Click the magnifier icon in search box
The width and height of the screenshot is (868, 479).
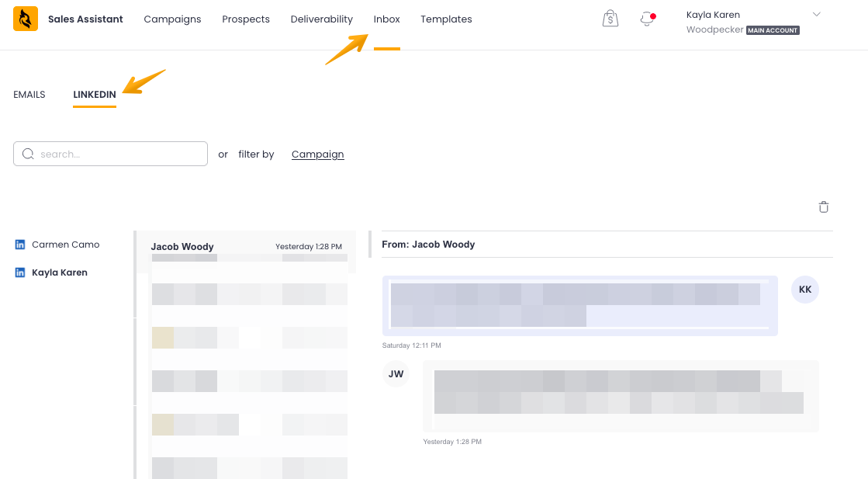click(x=28, y=154)
